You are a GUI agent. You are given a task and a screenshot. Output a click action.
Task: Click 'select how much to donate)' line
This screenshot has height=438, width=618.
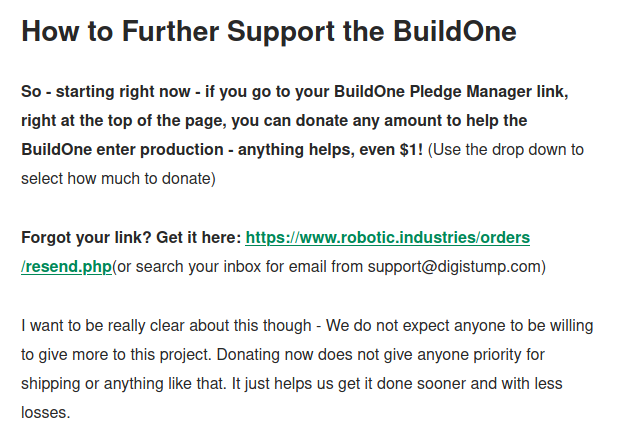point(118,179)
